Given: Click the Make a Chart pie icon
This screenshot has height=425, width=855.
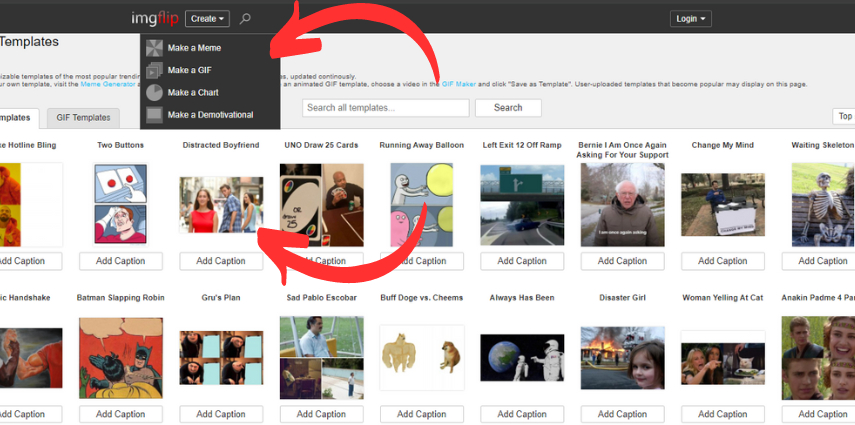Looking at the screenshot, I should click(x=154, y=93).
